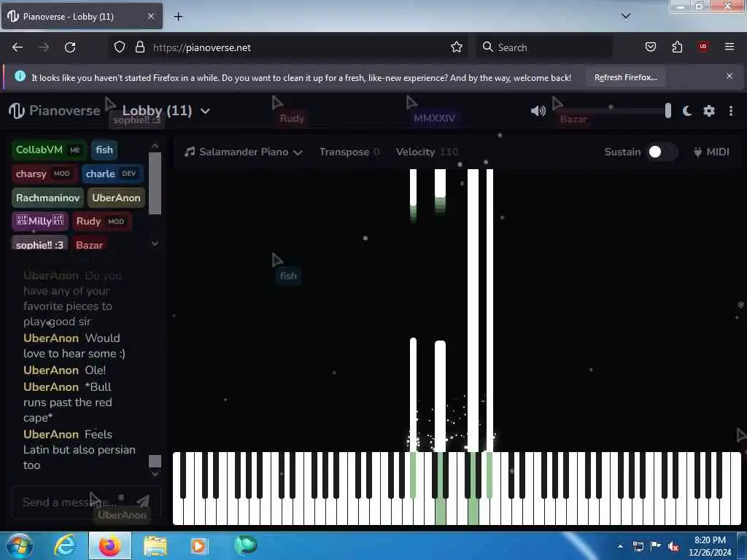Select the UberAnon user tag

tap(116, 198)
